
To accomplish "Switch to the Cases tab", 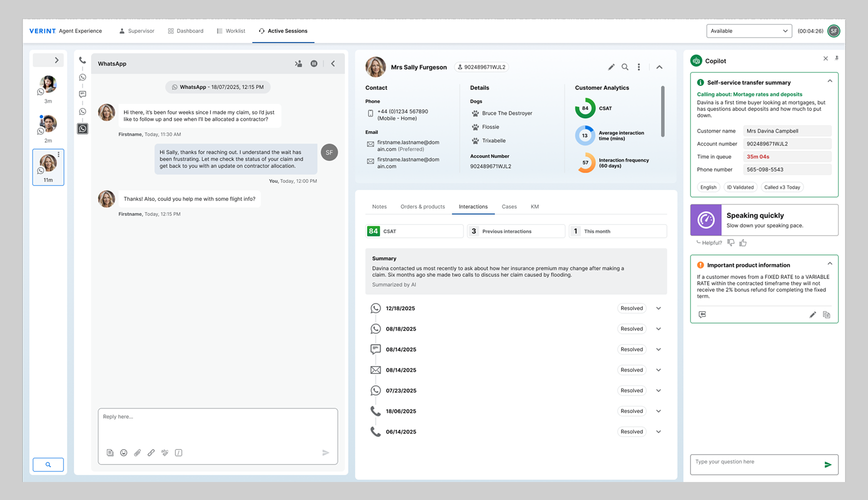I will point(509,206).
